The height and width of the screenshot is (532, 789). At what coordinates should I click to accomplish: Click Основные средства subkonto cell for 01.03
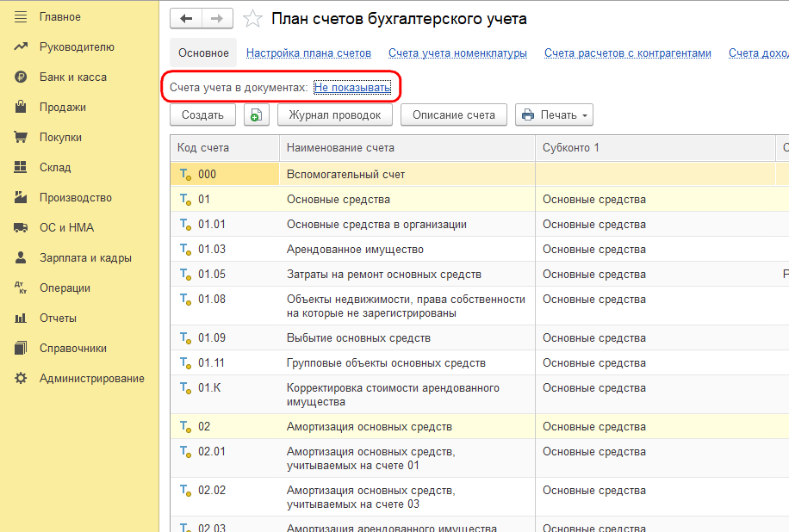[x=655, y=250]
